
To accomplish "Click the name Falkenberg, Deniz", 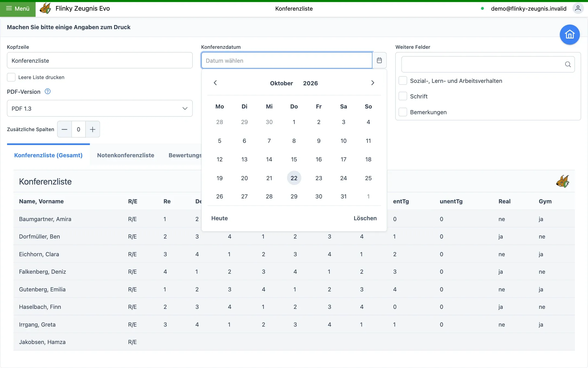I will (x=42, y=272).
